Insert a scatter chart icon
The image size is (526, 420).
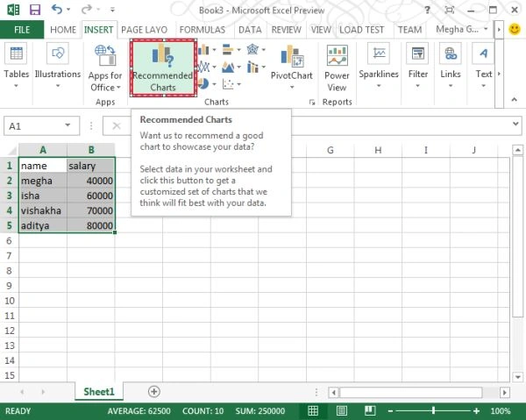[228, 84]
